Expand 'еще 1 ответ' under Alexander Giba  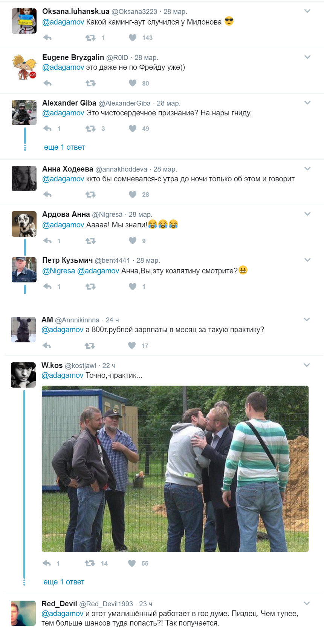coord(64,147)
